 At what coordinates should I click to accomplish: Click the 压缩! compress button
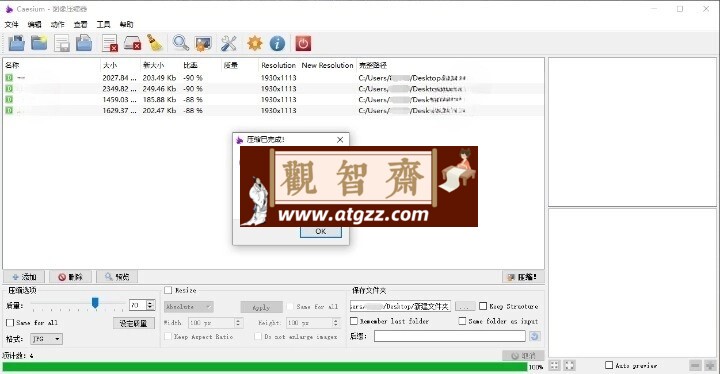click(x=523, y=277)
